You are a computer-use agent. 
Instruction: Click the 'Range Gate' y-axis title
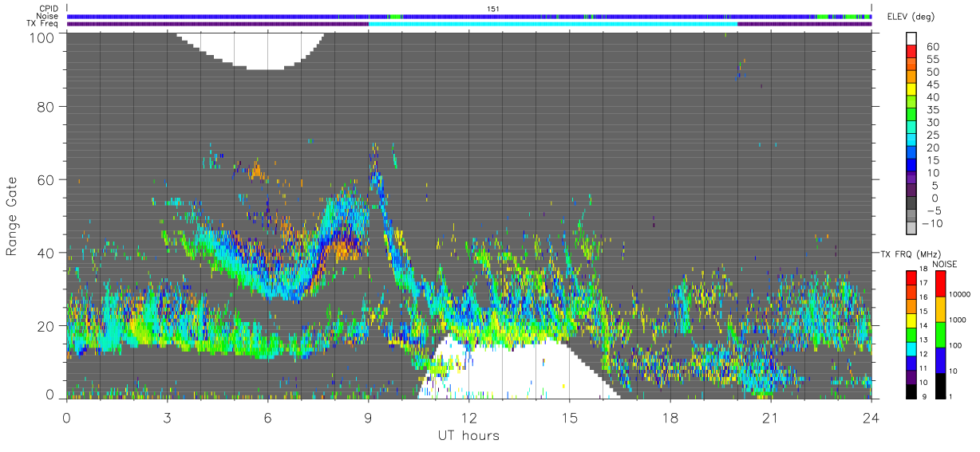(13, 215)
